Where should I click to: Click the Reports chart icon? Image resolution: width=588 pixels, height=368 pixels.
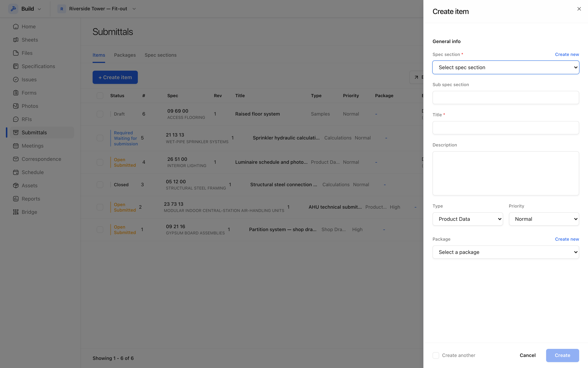point(16,199)
